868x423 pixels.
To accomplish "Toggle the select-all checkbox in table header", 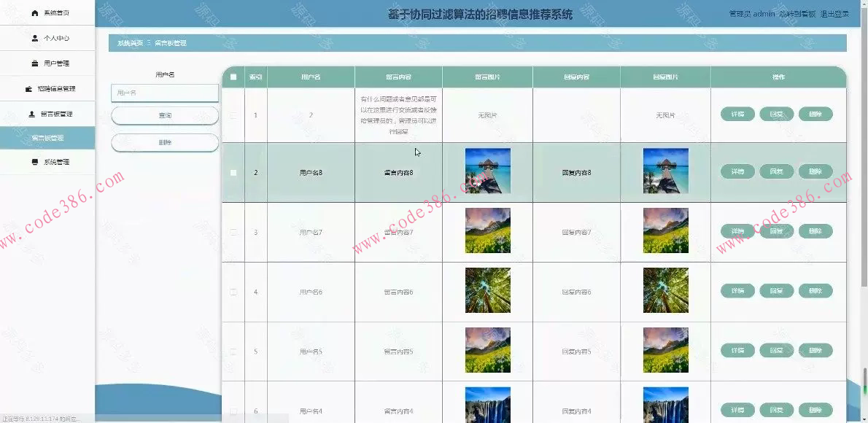I will (233, 76).
